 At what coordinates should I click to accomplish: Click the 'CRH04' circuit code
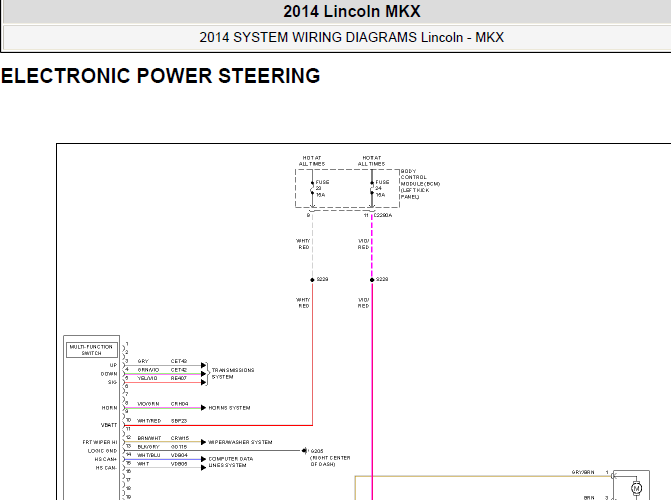click(x=180, y=404)
